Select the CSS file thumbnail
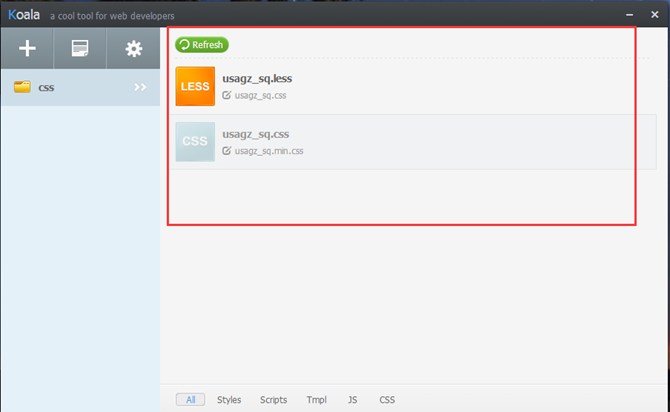Screen dimensions: 670x412 [195, 141]
